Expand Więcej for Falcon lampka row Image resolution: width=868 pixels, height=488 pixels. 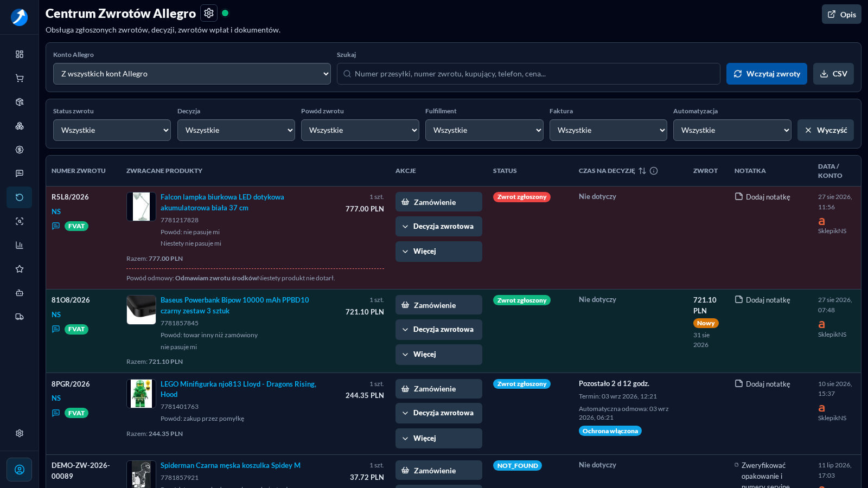439,252
